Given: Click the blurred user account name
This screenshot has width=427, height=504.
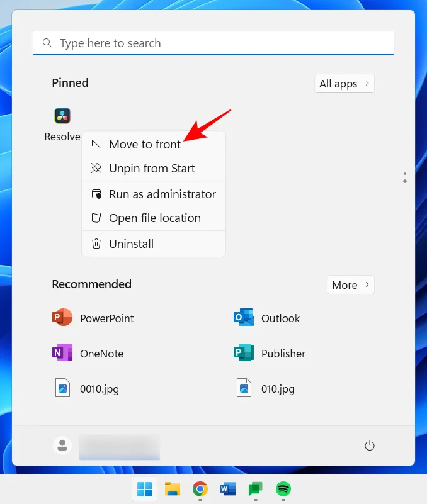Looking at the screenshot, I should pyautogui.click(x=119, y=447).
